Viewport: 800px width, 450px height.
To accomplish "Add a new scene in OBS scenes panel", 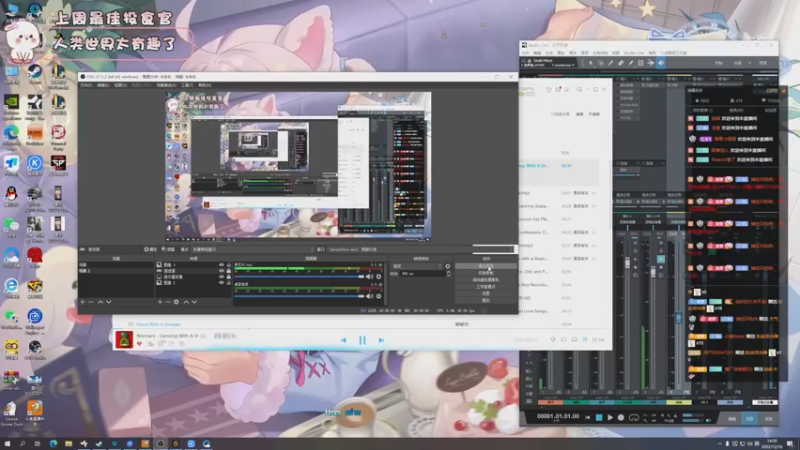I will (83, 302).
